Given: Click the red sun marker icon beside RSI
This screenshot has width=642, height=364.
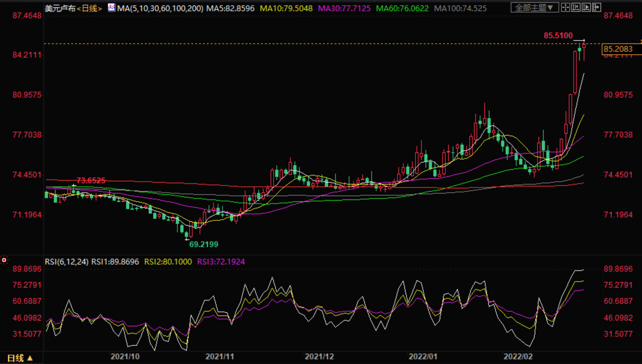Looking at the screenshot, I should click(x=4, y=260).
